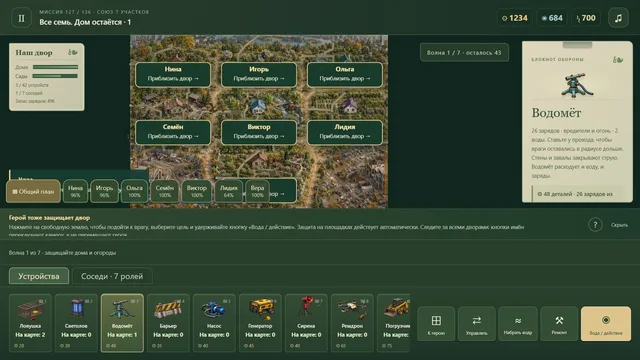Select the Вера 100% yard chip
Screen dimensions: 640x360
(x=257, y=191)
